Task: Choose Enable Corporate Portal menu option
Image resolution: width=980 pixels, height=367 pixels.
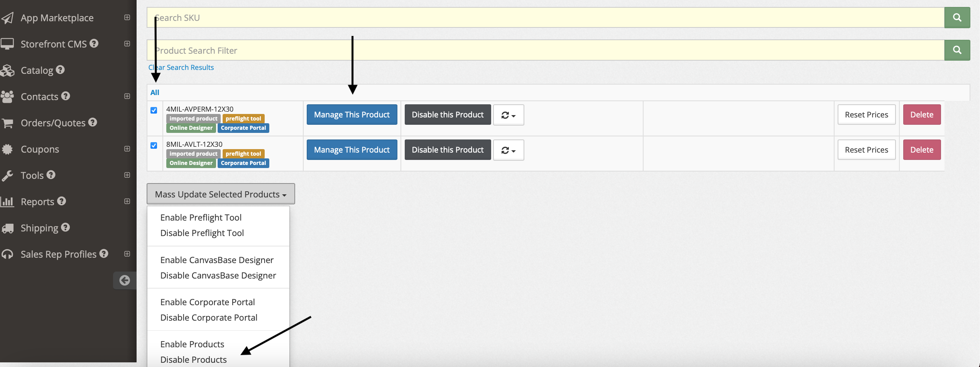Action: [x=208, y=302]
